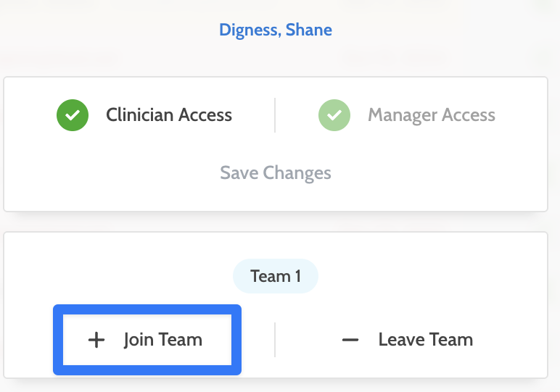This screenshot has height=392, width=560.
Task: Click the plus icon beside Join Team
Action: [x=96, y=340]
